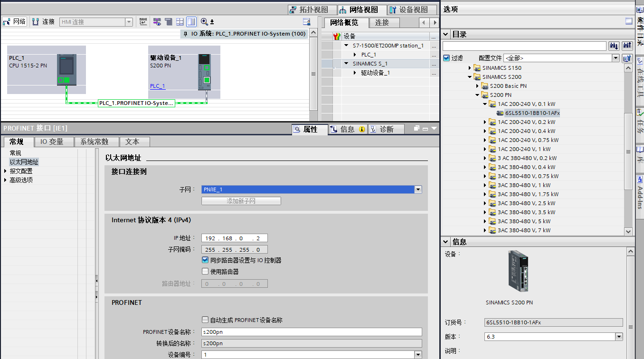Open the 版本 6.3 version dropdown
The height and width of the screenshot is (359, 644).
[x=618, y=337]
